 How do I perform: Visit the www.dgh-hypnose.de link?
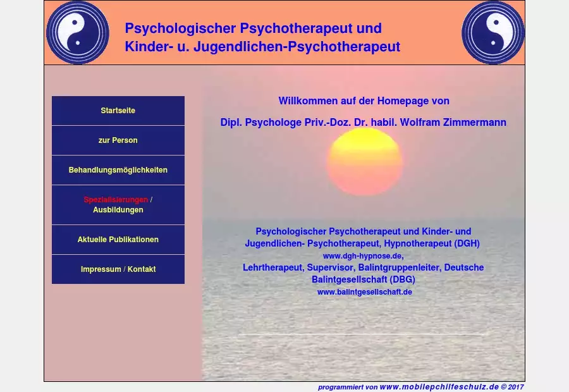click(x=363, y=256)
